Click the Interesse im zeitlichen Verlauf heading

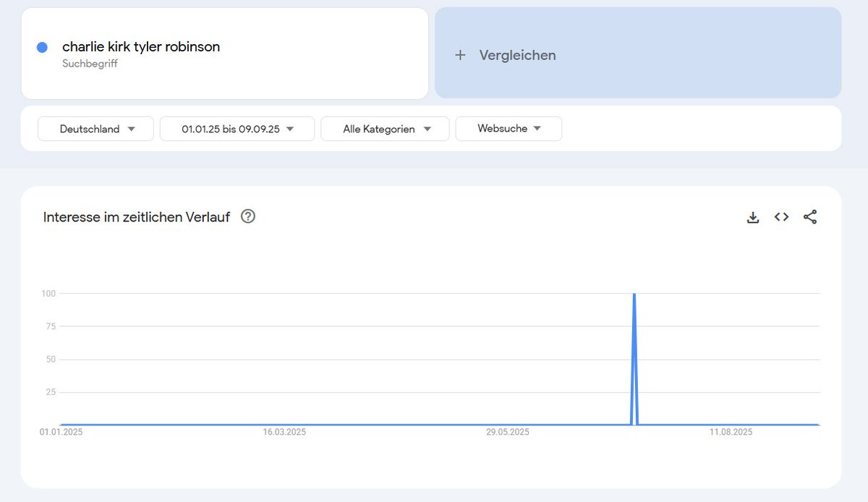(137, 216)
